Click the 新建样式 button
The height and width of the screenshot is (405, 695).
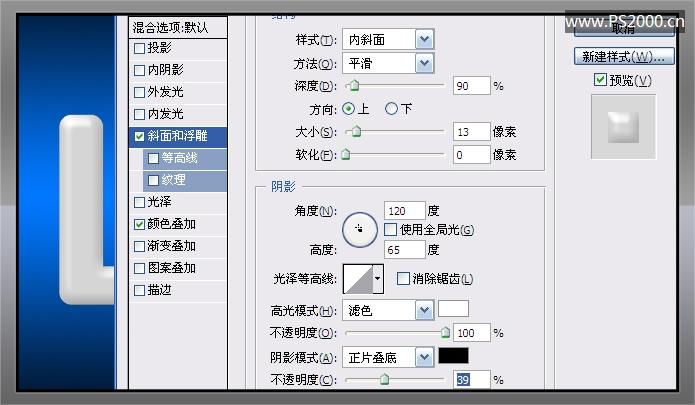(621, 55)
